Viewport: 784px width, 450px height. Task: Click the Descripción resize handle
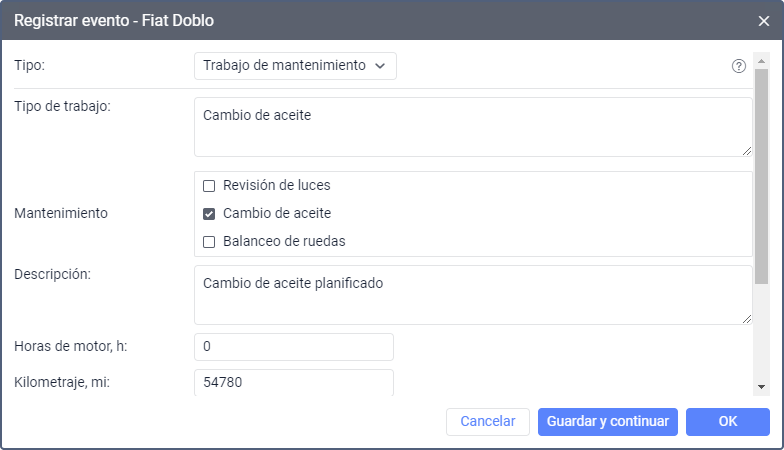tap(746, 319)
